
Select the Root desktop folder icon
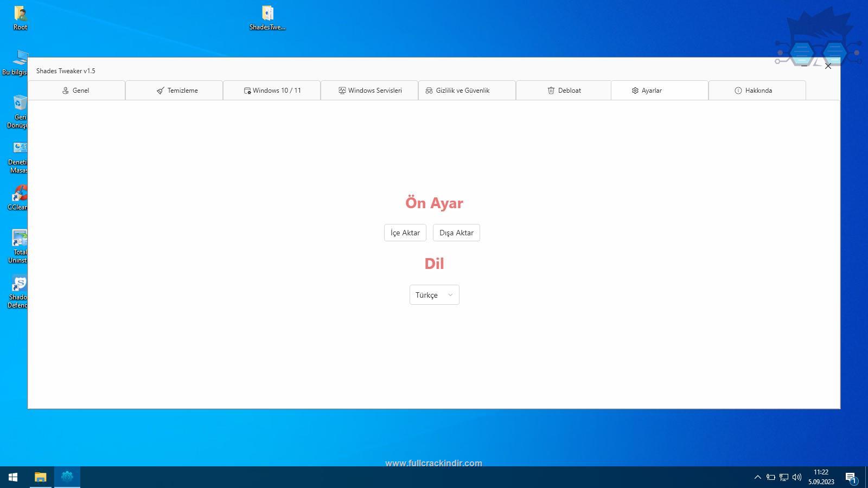point(20,18)
